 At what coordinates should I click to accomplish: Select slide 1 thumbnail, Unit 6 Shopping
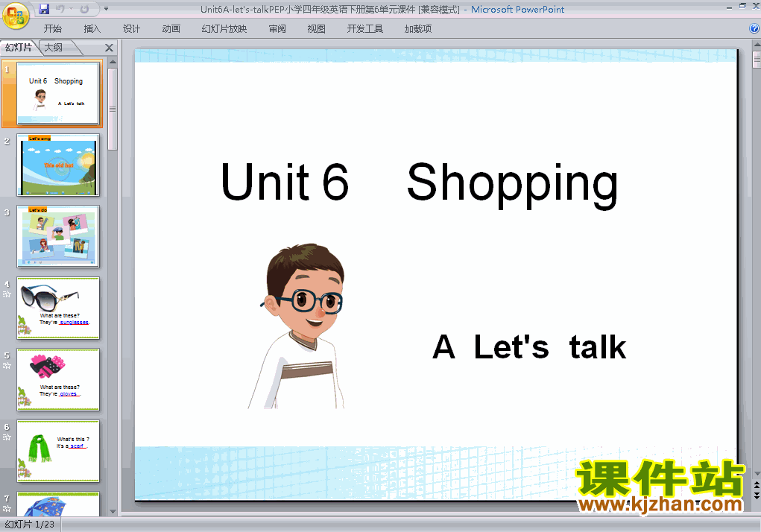(x=57, y=93)
